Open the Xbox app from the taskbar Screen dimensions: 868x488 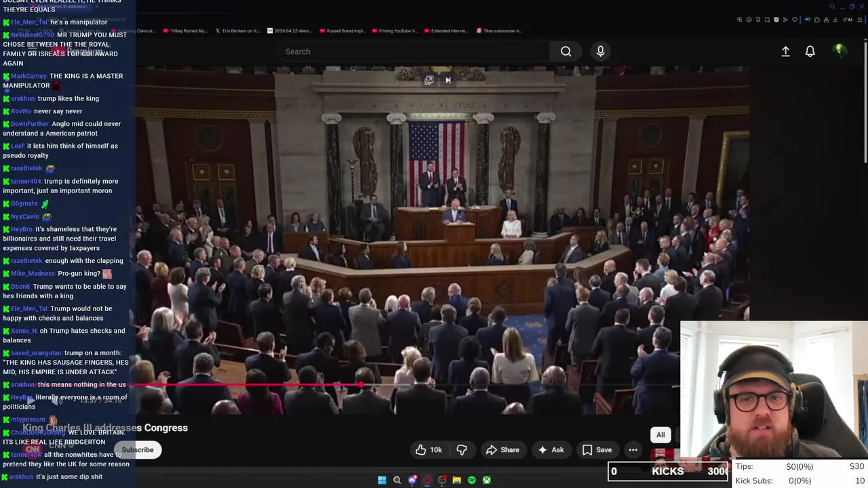tap(486, 481)
